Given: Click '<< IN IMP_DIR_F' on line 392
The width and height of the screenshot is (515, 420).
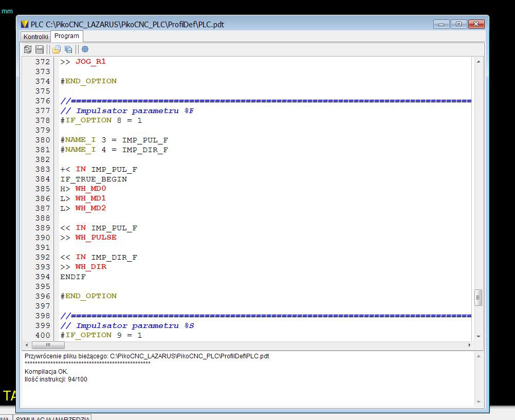Looking at the screenshot, I should (99, 258).
